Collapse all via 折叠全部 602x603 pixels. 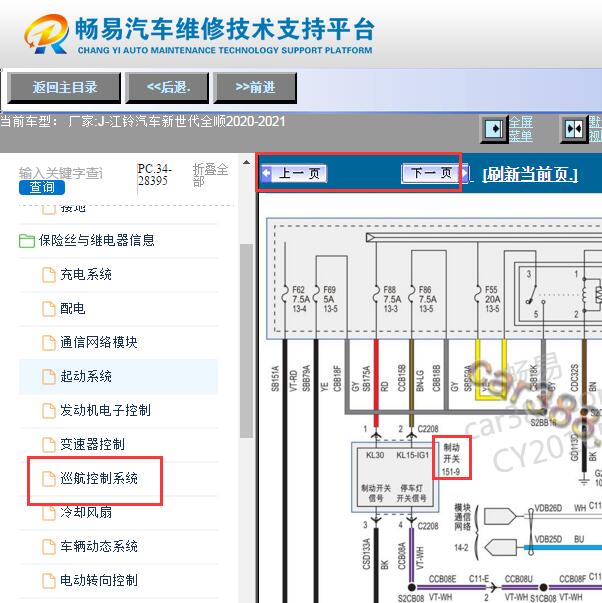point(210,175)
